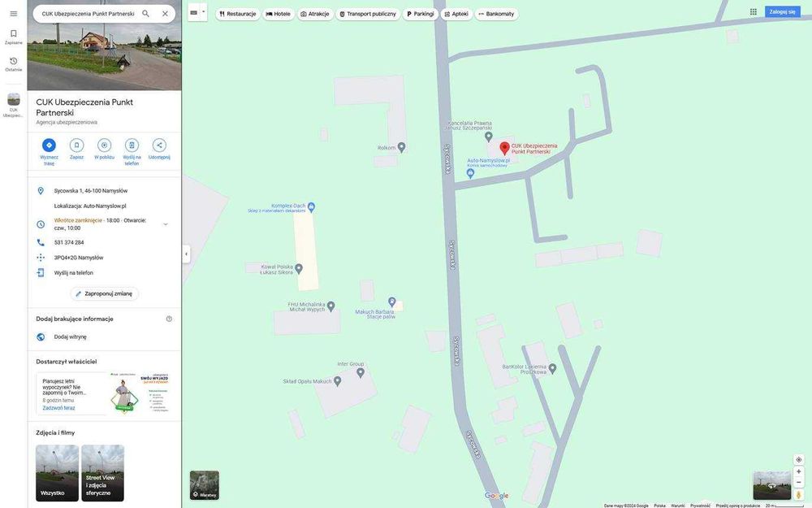The width and height of the screenshot is (812, 508).
Task: Click the Rolkom map pin
Action: point(401,148)
